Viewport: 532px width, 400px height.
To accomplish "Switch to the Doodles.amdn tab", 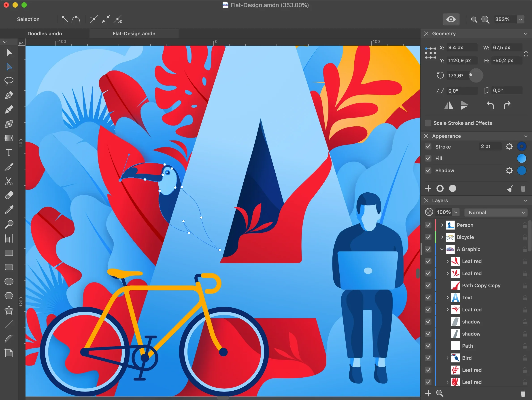I will pyautogui.click(x=45, y=33).
